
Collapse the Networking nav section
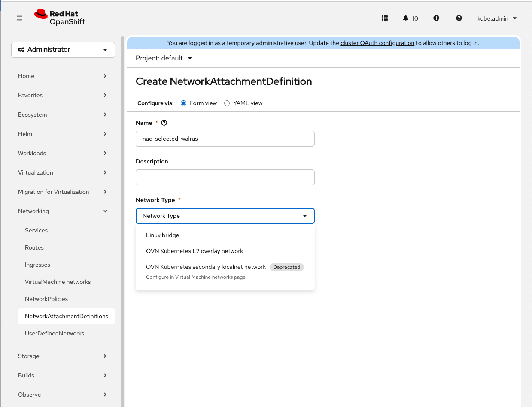point(63,211)
